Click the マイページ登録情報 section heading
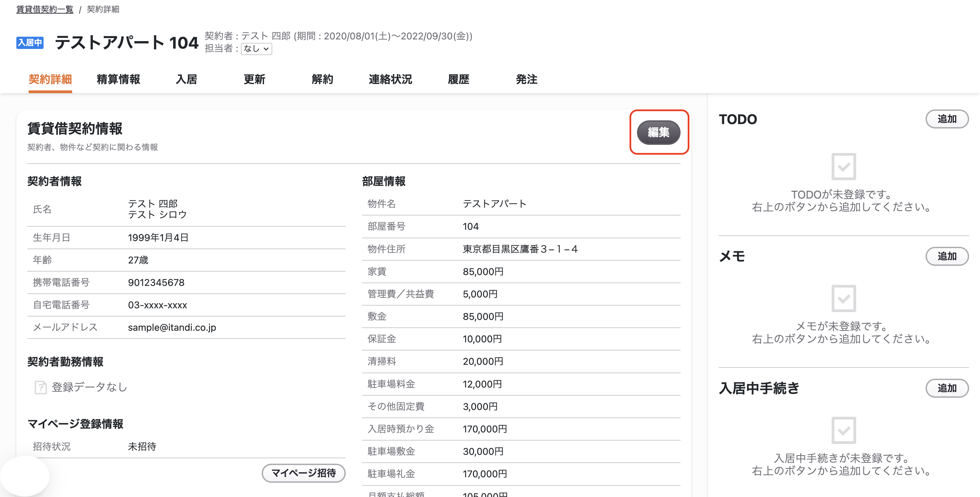980x497 pixels. pos(75,424)
